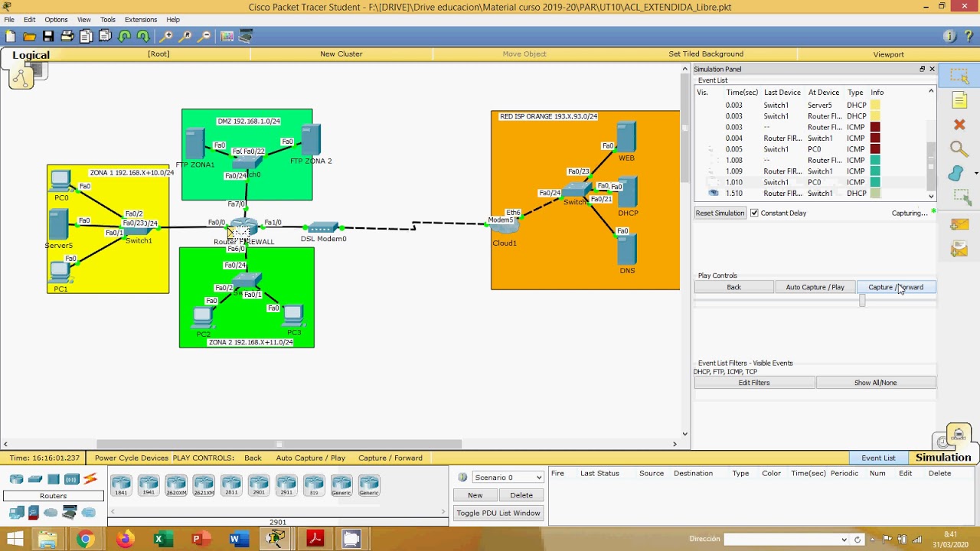980x551 pixels.
Task: Choose the Add Complex PDU envelope
Action: 959,249
